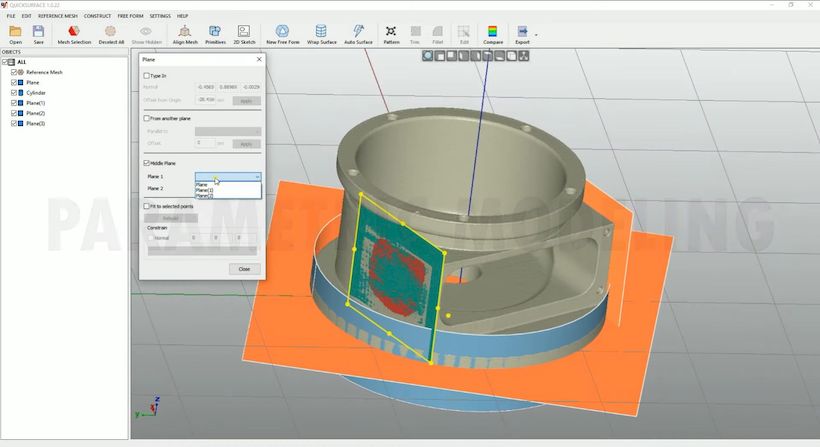Open the EDIT menu
Image resolution: width=820 pixels, height=447 pixels.
coord(26,16)
